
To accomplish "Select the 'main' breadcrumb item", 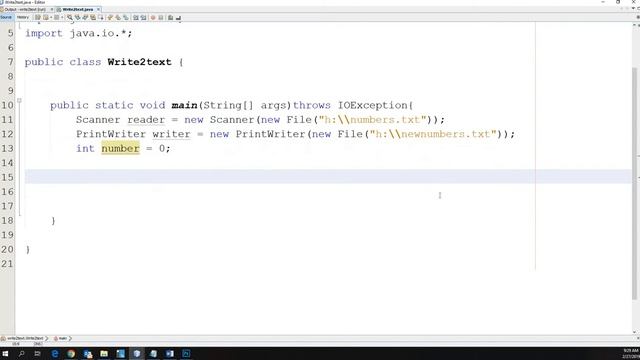I will click(x=60, y=338).
